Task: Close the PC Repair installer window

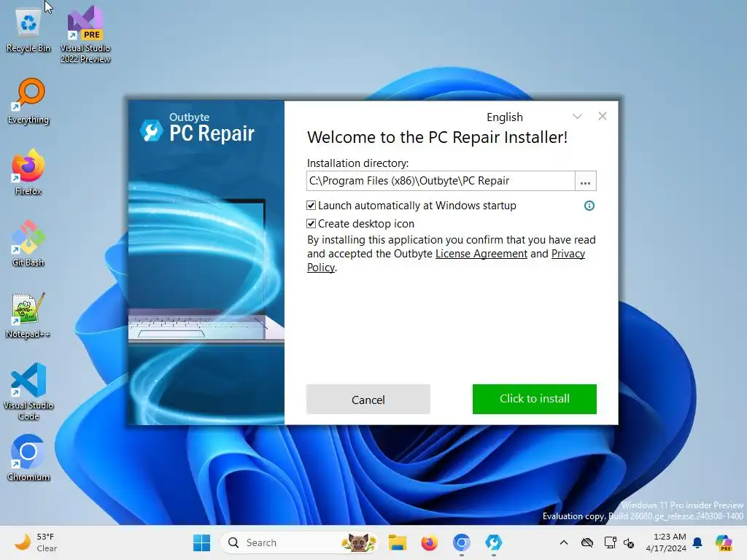Action: [x=602, y=116]
